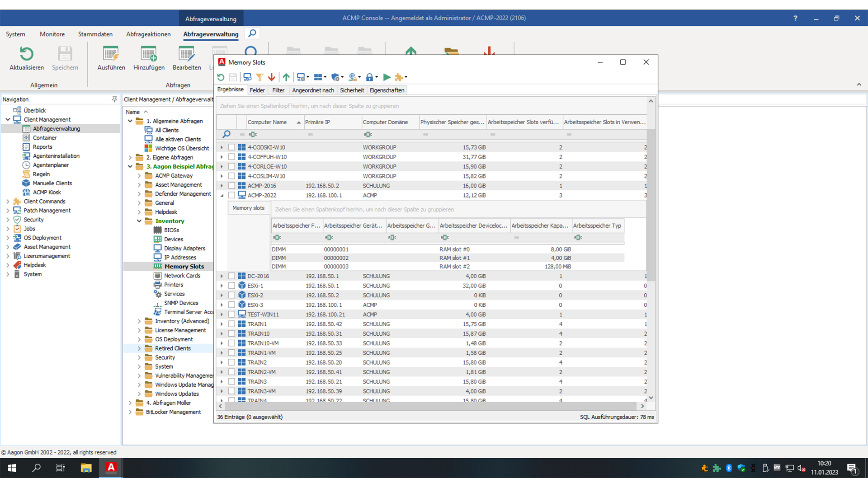This screenshot has height=488, width=868.
Task: Click the Arbeitsspeicher Typ column header
Action: tap(598, 225)
